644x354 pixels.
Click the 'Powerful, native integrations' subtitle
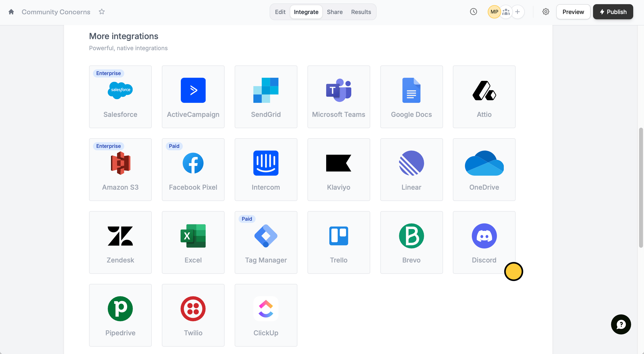click(128, 48)
